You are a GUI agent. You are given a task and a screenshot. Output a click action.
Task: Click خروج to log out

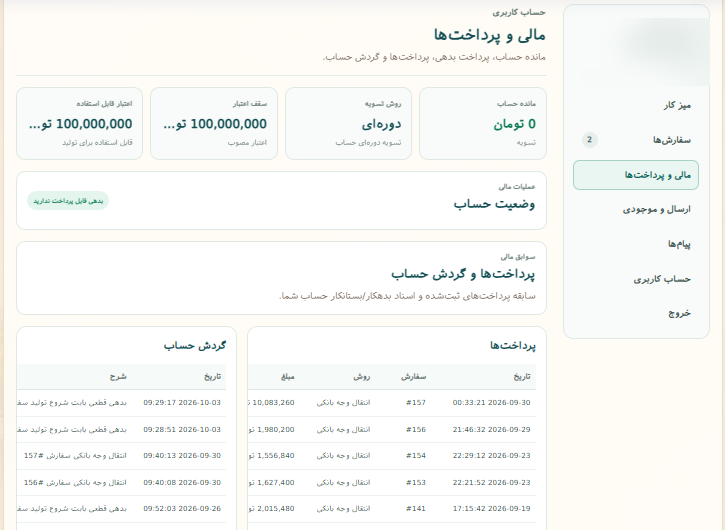click(x=636, y=313)
